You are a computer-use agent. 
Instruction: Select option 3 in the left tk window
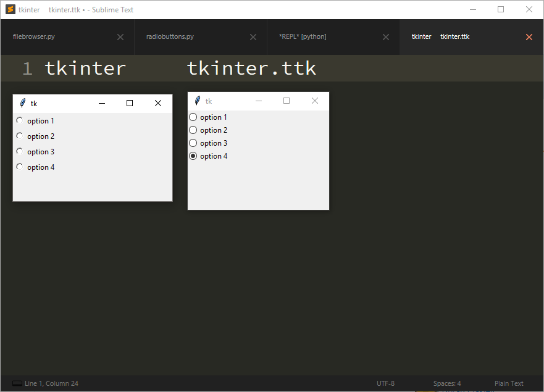click(19, 151)
